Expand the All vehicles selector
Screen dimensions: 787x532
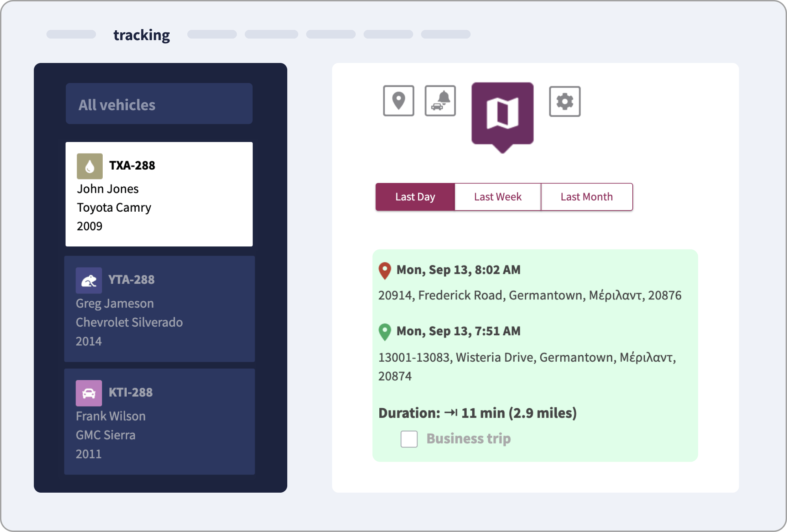(159, 104)
